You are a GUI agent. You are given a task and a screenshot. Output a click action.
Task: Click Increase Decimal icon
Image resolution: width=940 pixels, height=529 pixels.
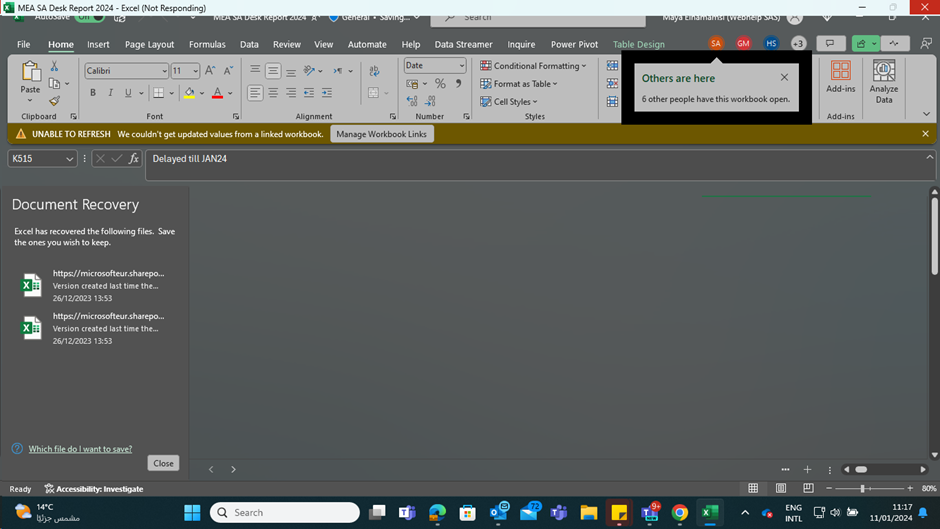[x=412, y=101]
